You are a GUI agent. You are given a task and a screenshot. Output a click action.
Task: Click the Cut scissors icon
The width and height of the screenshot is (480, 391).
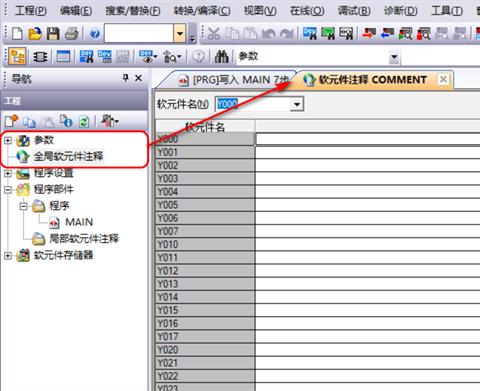[x=214, y=33]
